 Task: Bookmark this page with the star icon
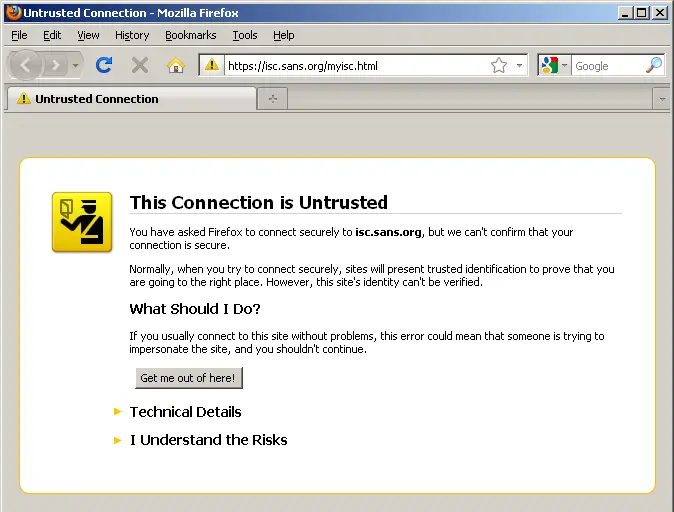coord(499,65)
